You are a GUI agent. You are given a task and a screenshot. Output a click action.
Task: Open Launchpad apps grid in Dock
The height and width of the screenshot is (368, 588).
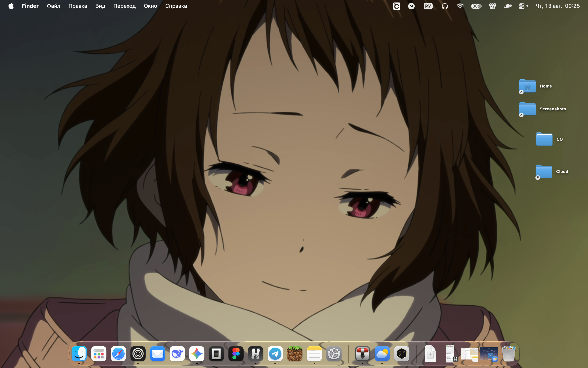99,354
